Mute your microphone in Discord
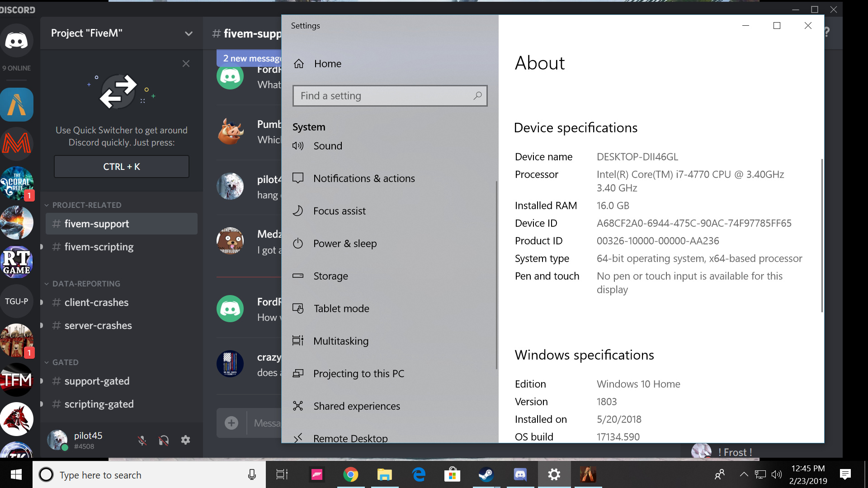Screen dimensions: 868x488 point(142,440)
